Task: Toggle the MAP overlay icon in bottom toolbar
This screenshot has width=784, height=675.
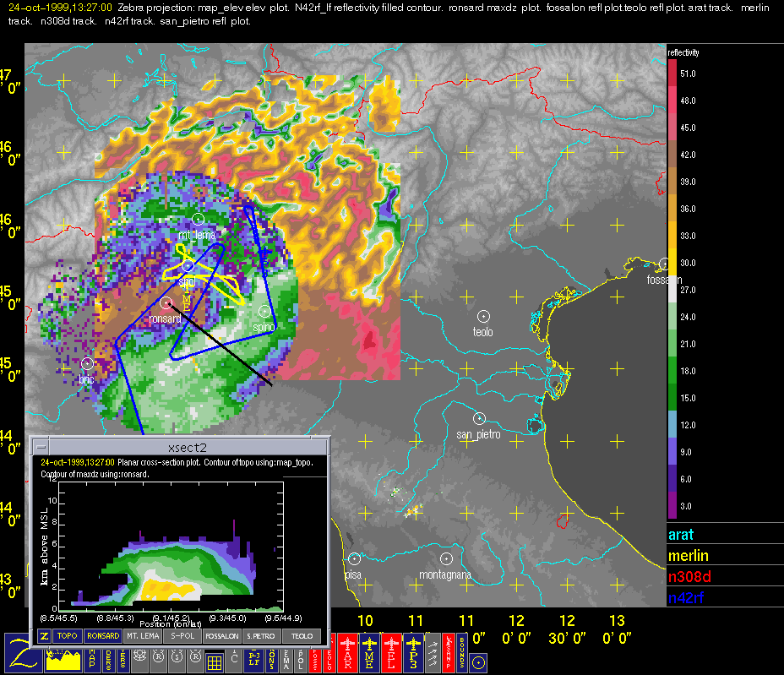Action: [x=92, y=660]
